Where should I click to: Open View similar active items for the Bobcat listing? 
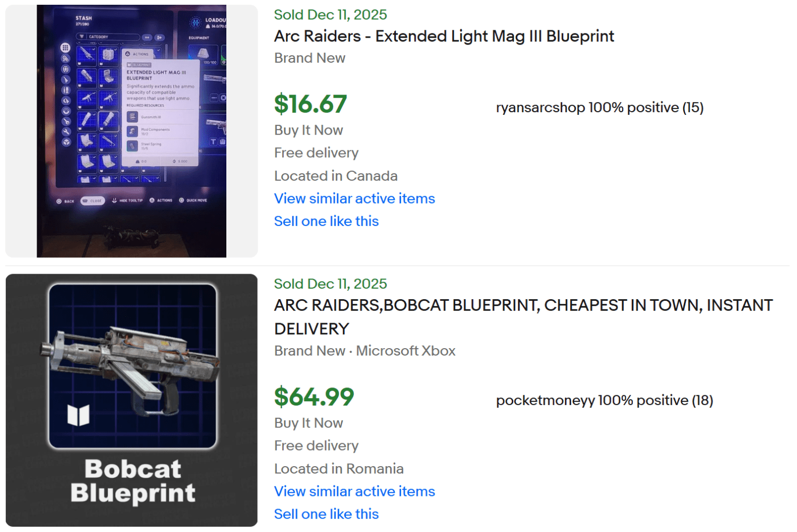click(354, 491)
